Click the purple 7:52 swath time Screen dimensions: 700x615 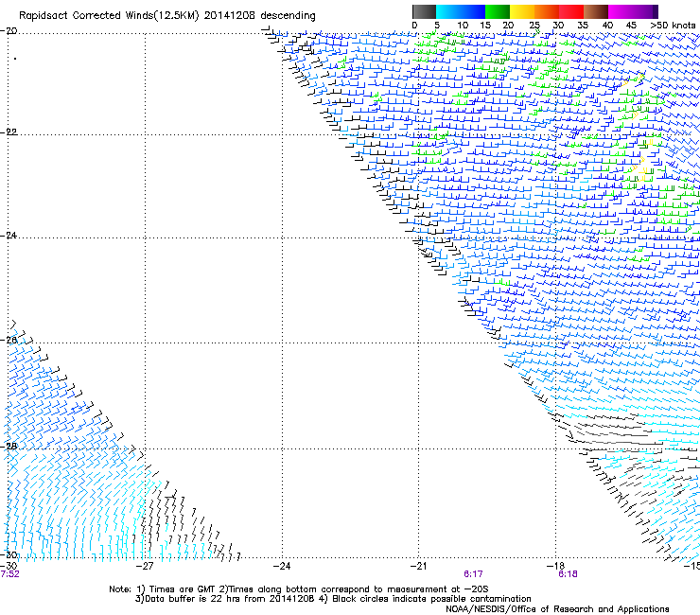9,574
